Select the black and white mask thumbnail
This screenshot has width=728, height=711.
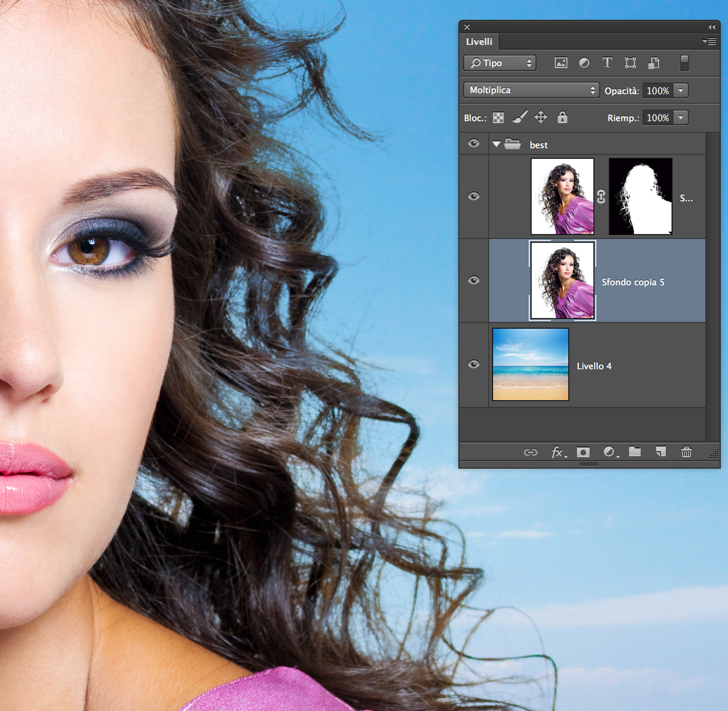[641, 196]
